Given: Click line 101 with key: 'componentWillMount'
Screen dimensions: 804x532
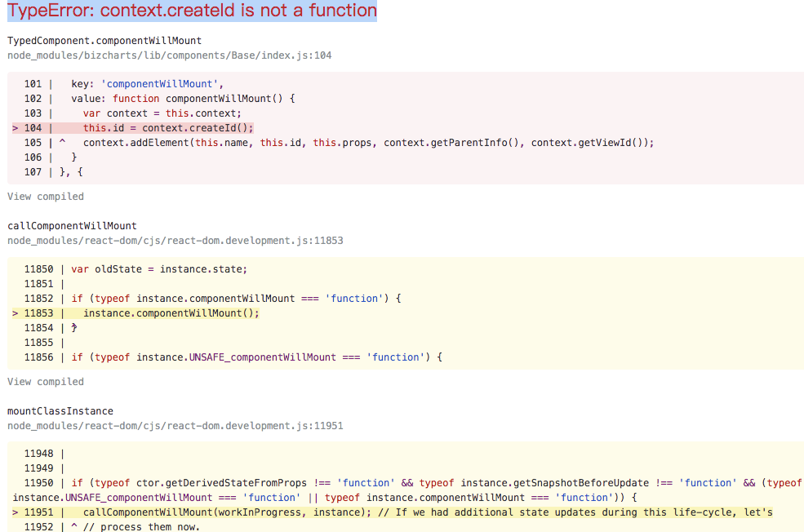Looking at the screenshot, I should click(x=124, y=84).
